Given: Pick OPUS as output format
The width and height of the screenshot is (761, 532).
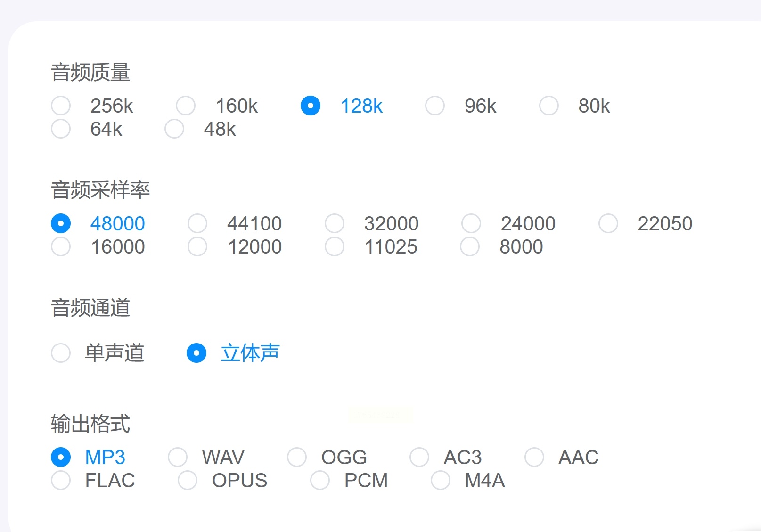Looking at the screenshot, I should click(x=188, y=480).
